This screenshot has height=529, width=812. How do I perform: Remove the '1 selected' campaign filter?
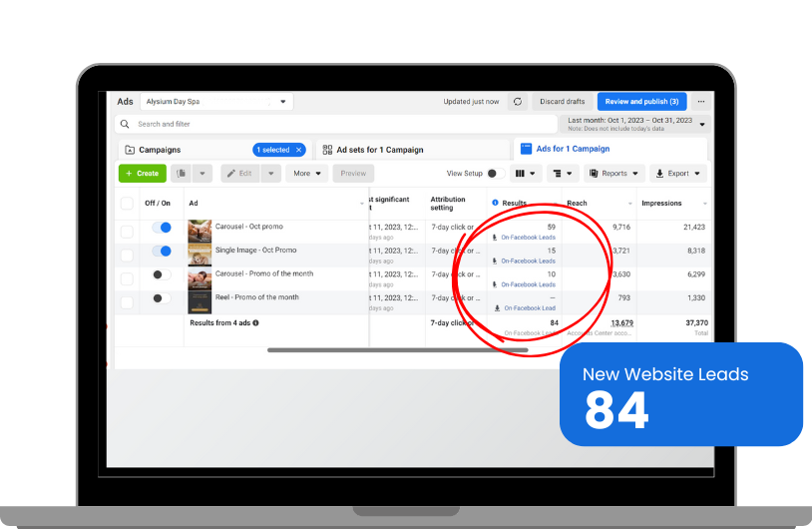coord(299,150)
